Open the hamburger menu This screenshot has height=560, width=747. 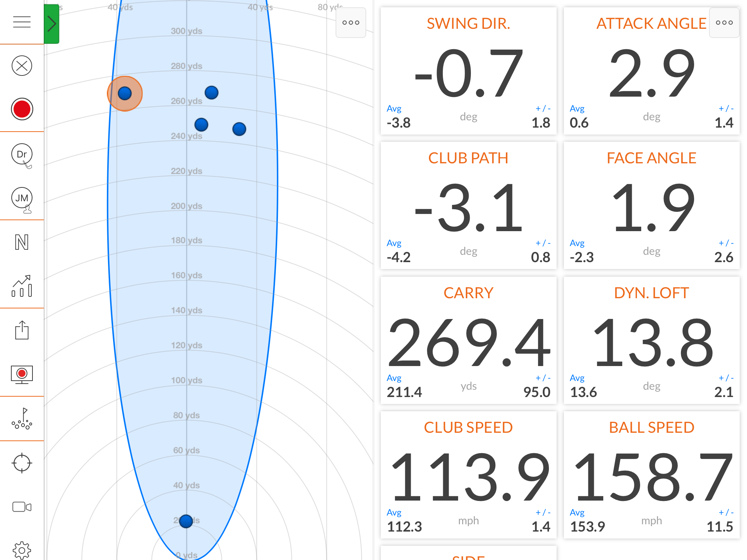point(22,22)
